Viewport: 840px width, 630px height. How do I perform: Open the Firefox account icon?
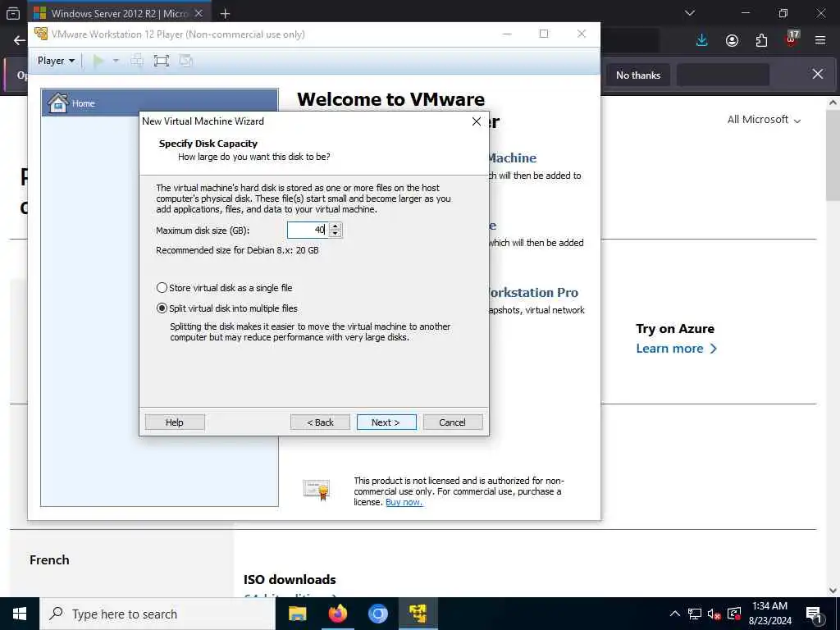click(732, 40)
